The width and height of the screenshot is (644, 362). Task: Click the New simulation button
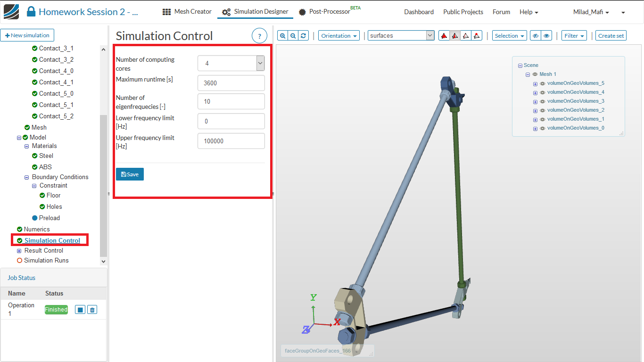pyautogui.click(x=27, y=35)
